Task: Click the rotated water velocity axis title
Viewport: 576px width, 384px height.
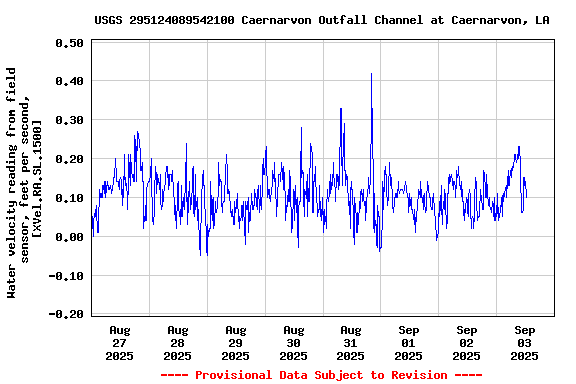Action: point(24,183)
